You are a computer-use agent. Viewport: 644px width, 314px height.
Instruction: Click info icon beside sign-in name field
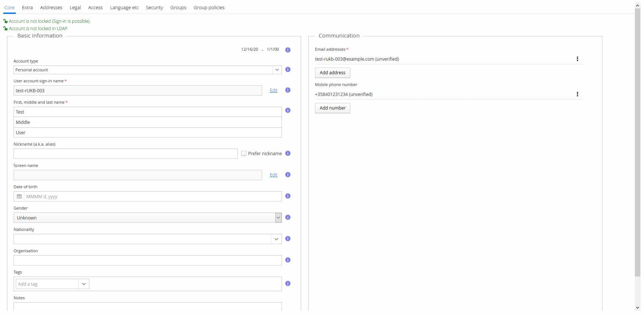click(288, 90)
